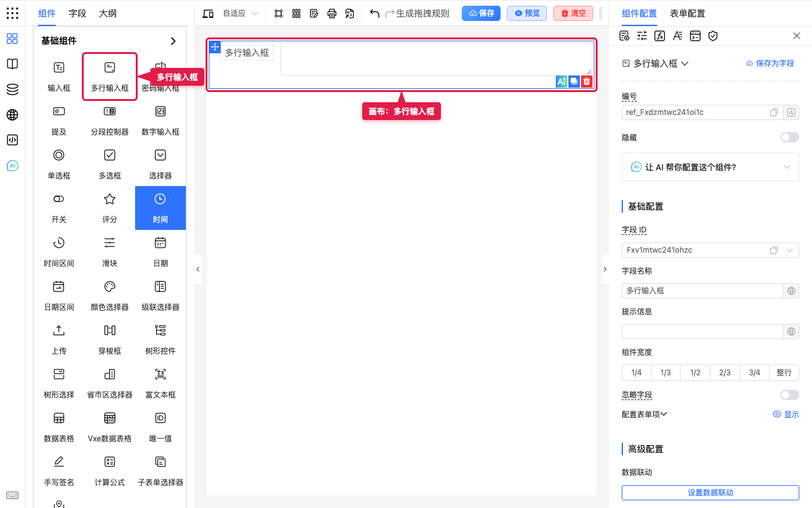Screen dimensions: 812x508
Task: Expand the 配置表单项 section
Action: coord(645,414)
